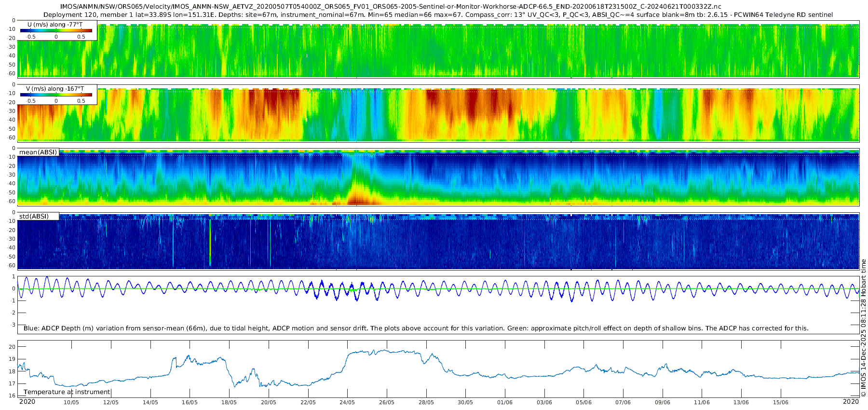
Task: Select the 'V (m/s) along -167°T' legend label
Action: [x=55, y=89]
